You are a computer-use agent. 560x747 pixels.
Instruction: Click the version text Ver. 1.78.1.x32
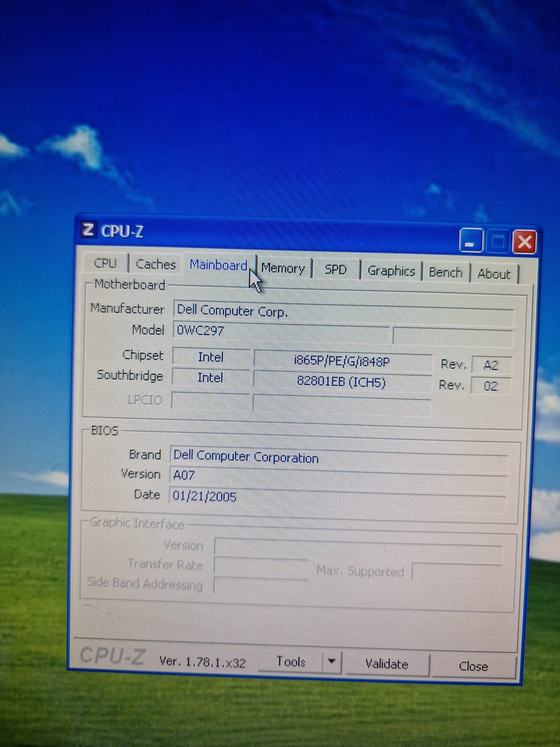click(x=202, y=662)
